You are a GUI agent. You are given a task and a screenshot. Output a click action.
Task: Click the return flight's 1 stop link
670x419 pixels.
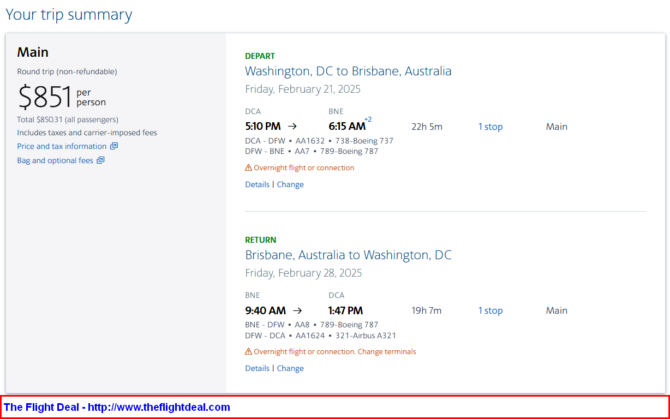[490, 311]
